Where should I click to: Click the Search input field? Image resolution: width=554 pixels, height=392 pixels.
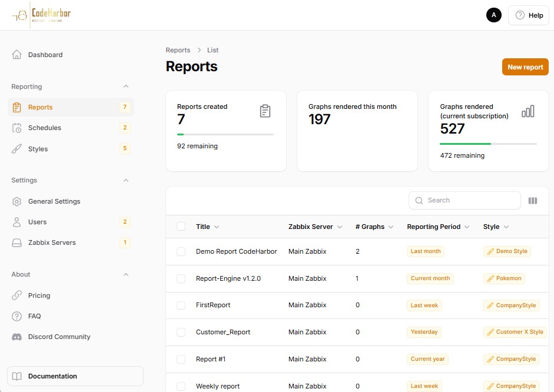465,201
